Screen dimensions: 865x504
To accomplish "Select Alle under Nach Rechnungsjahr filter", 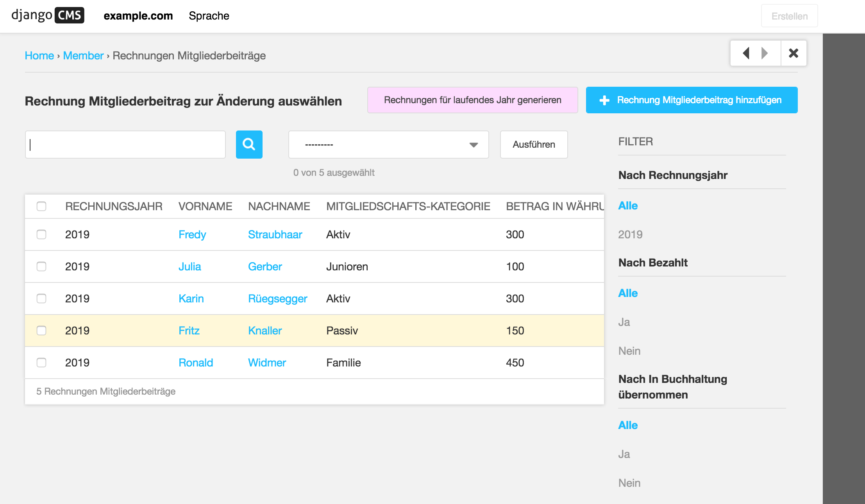I will 628,206.
